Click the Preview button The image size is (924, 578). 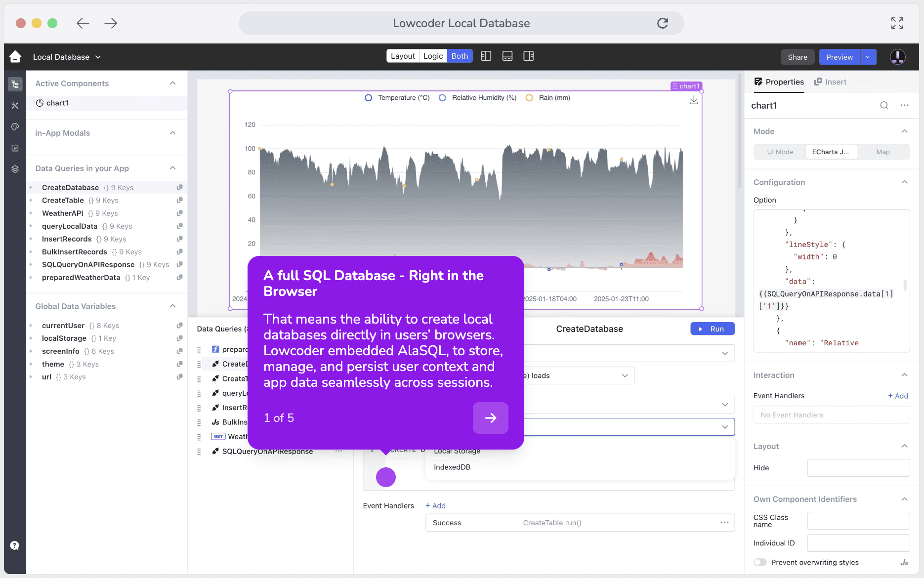click(x=840, y=57)
